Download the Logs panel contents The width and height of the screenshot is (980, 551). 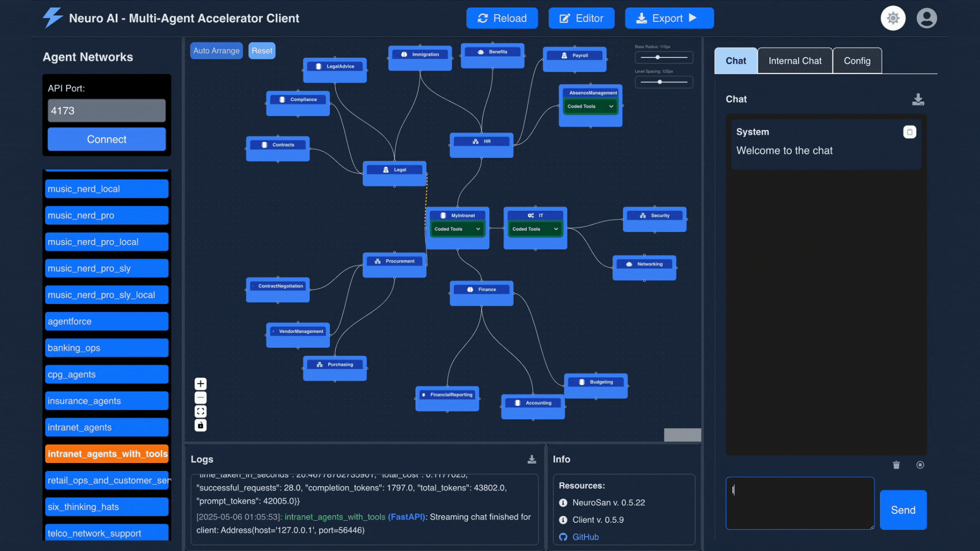pyautogui.click(x=532, y=459)
